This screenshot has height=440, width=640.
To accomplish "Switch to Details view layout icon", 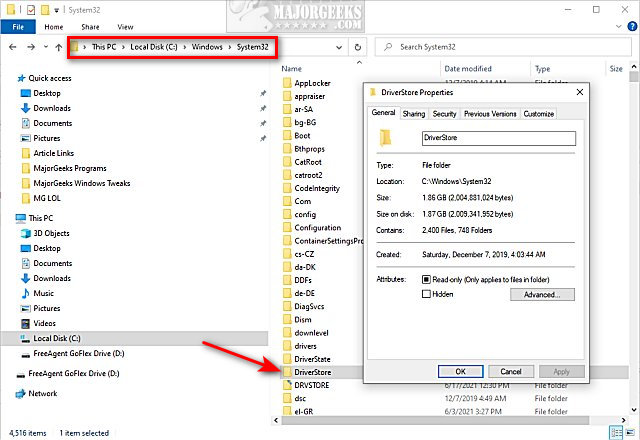I will (x=616, y=432).
